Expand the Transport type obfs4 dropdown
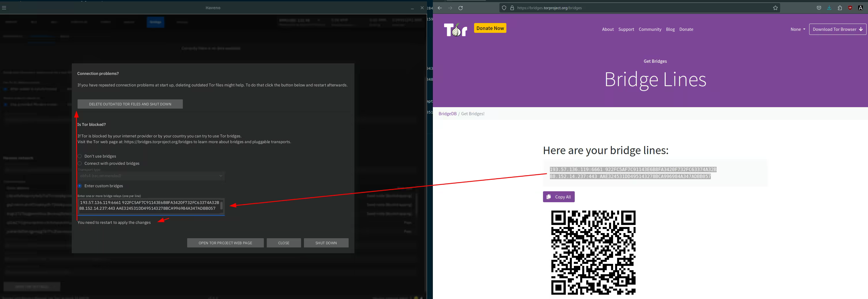 click(x=151, y=176)
